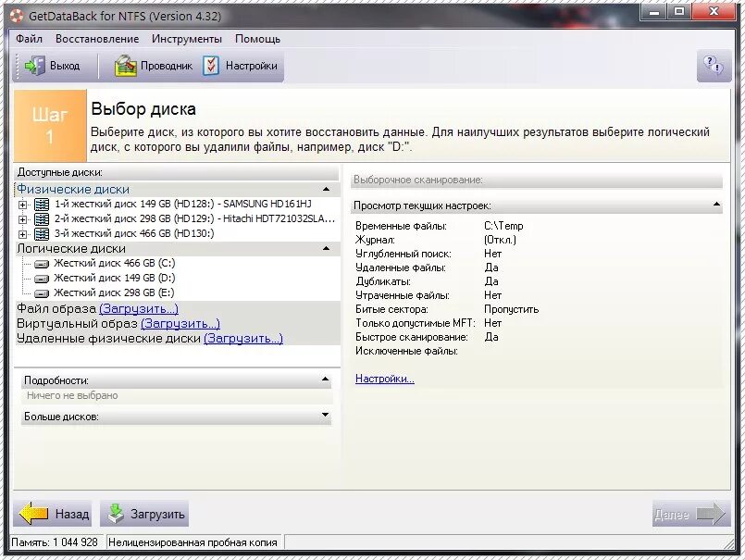
Task: Click drive icon of Жесткий диск 466 GB (C:)
Action: pyautogui.click(x=42, y=264)
